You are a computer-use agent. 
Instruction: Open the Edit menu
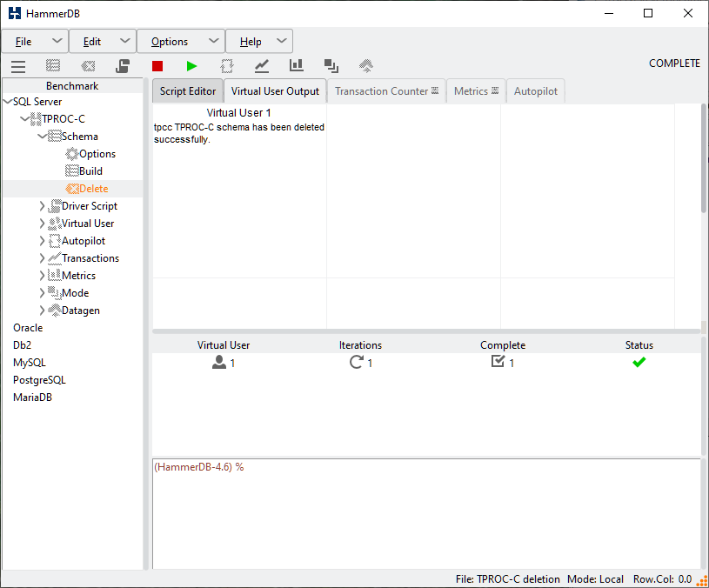103,42
